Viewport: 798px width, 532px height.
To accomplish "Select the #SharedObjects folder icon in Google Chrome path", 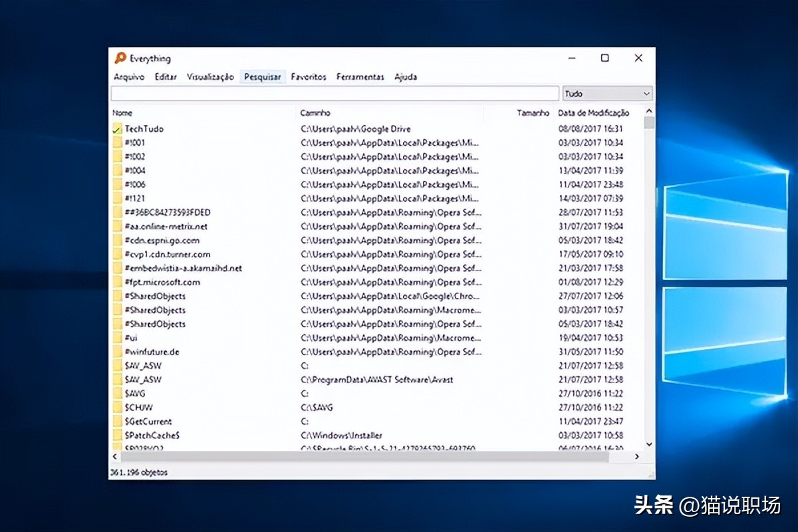I will tap(117, 297).
